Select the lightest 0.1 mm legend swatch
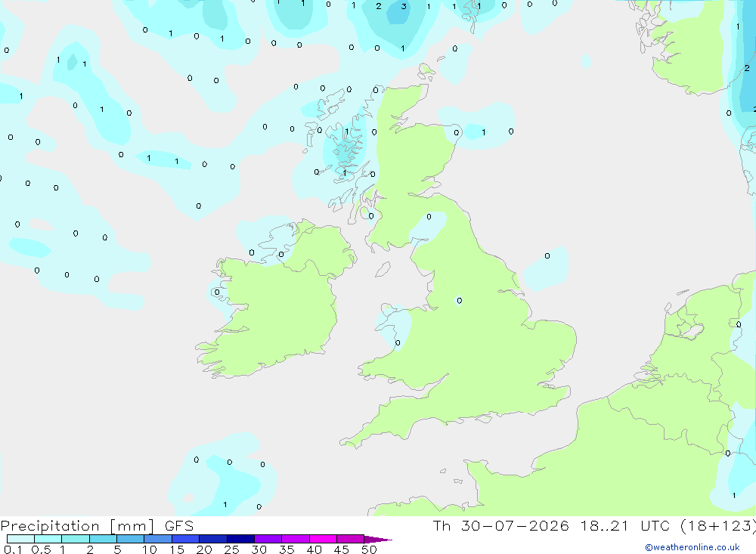This screenshot has width=756, height=554. [20, 539]
